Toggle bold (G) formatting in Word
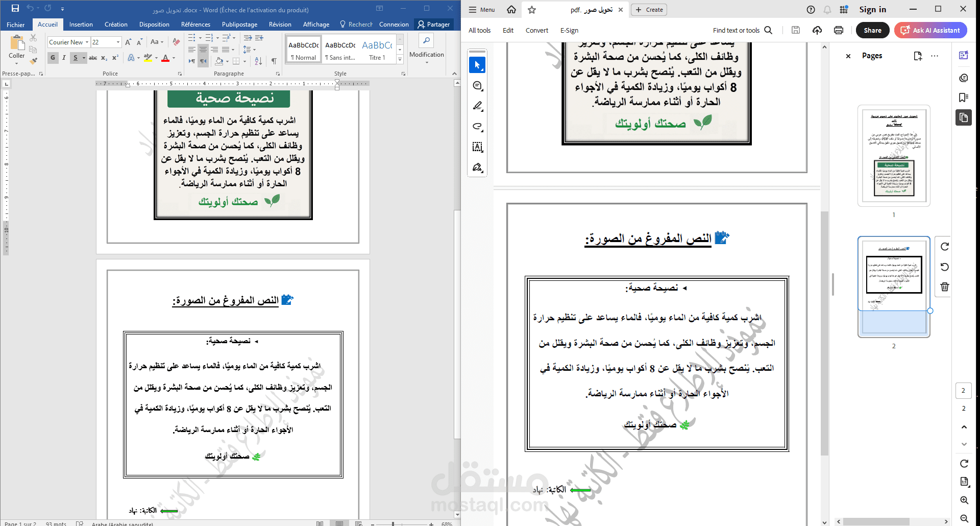Screen dimensions: 980x526 pos(53,58)
